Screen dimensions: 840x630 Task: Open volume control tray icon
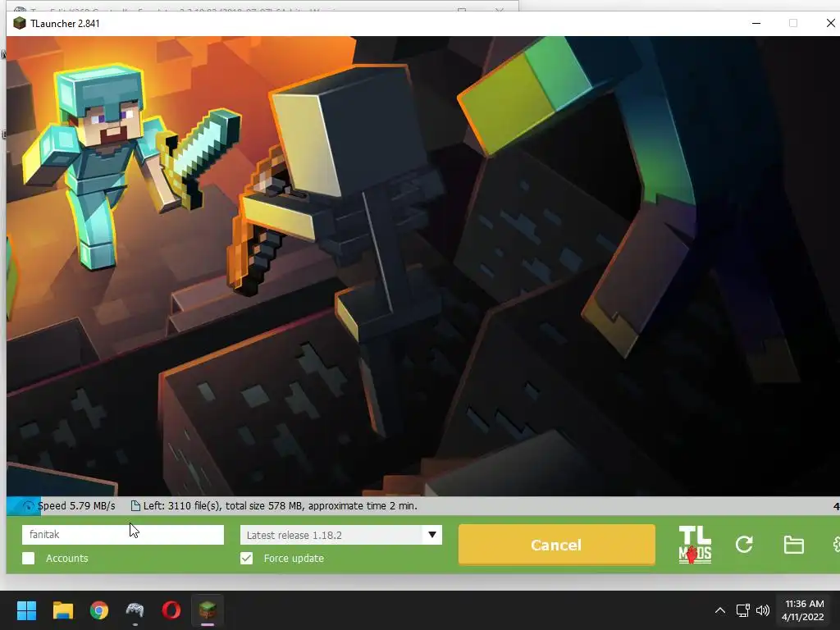763,610
